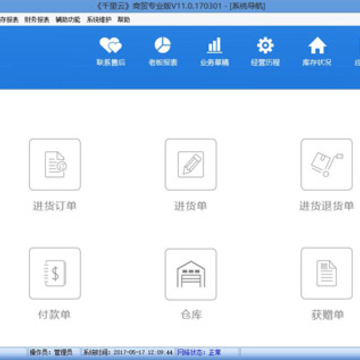
Task: Open 老板报表 pie chart icon
Action: [x=163, y=45]
